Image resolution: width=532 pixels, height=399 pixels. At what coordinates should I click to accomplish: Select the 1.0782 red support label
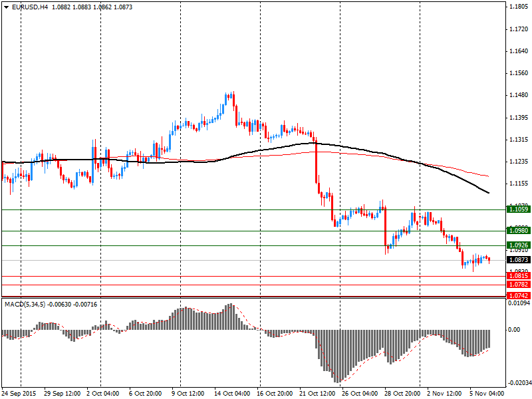pos(519,285)
